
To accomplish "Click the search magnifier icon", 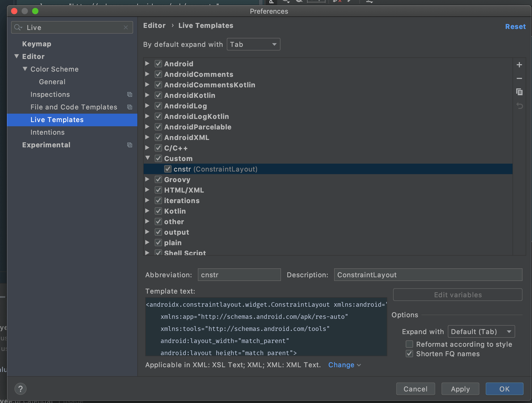I will coord(18,27).
